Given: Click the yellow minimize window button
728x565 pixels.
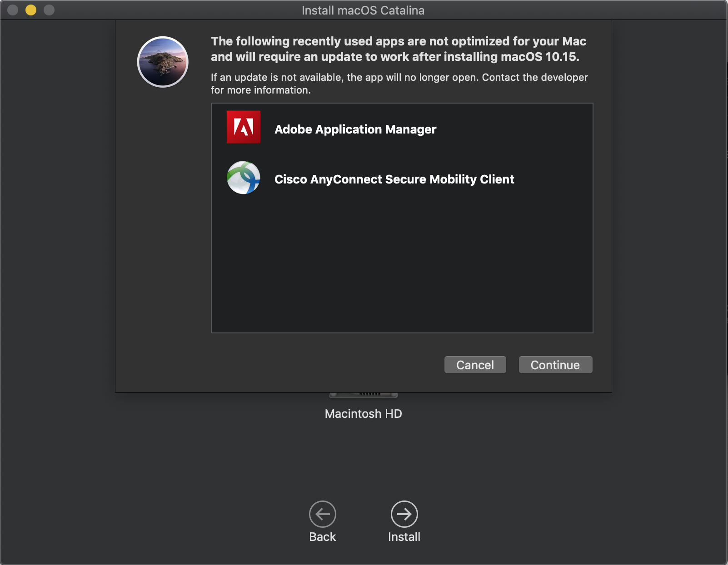Looking at the screenshot, I should [31, 10].
